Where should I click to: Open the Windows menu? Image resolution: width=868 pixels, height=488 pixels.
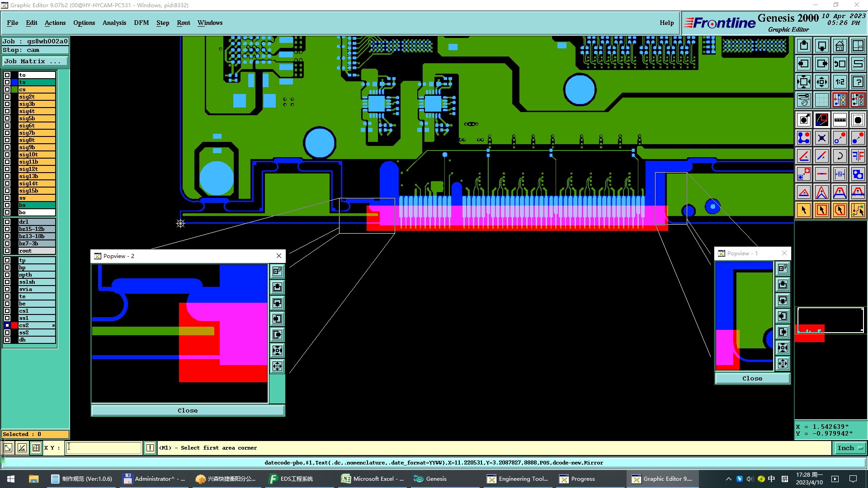[210, 23]
